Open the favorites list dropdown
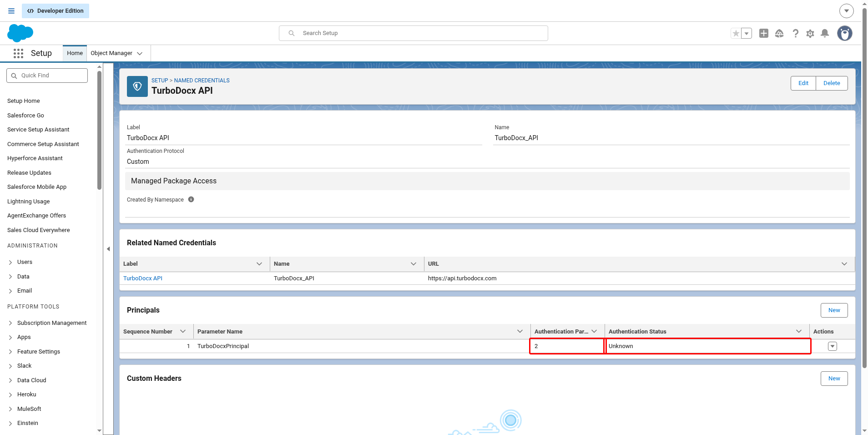This screenshot has width=868, height=435. tap(747, 33)
